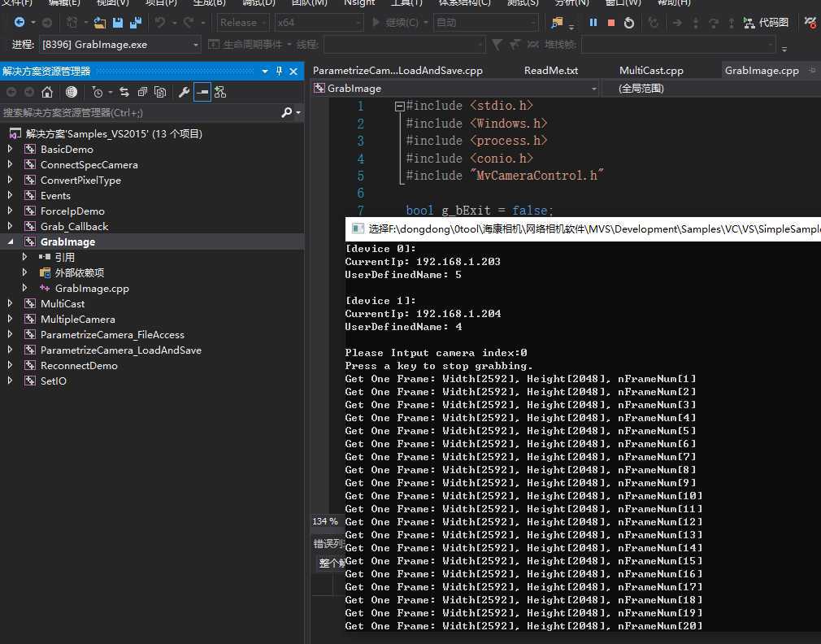Open the process [8396] GrabImage.exe dropdown

pyautogui.click(x=120, y=45)
